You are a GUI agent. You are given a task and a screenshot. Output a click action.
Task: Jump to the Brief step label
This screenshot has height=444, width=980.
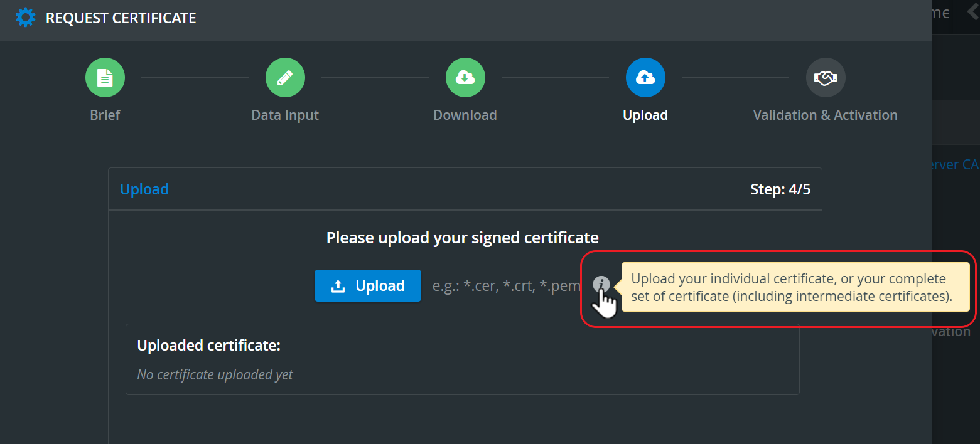tap(105, 115)
